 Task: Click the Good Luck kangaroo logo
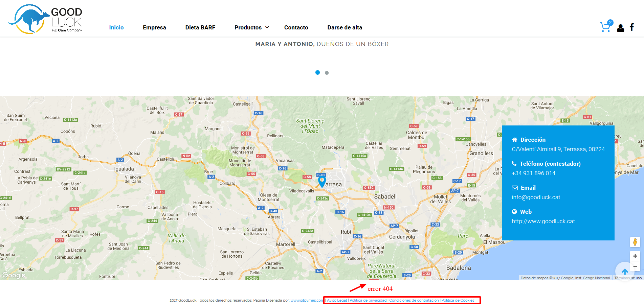[45, 19]
